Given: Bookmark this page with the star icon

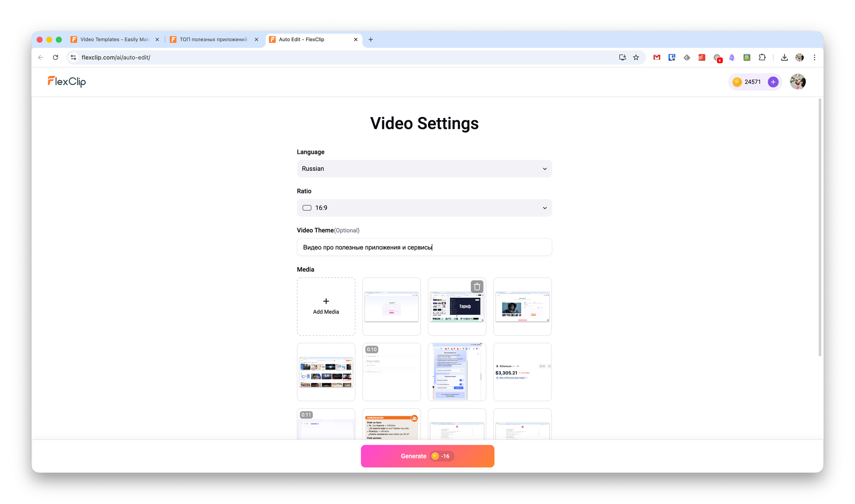Looking at the screenshot, I should [636, 57].
